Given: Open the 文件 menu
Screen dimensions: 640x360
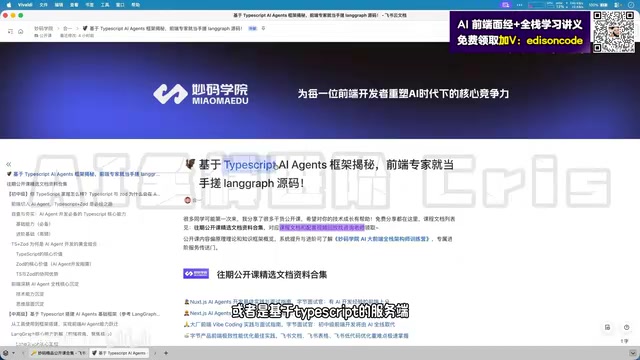Looking at the screenshot, I should pyautogui.click(x=44, y=5).
